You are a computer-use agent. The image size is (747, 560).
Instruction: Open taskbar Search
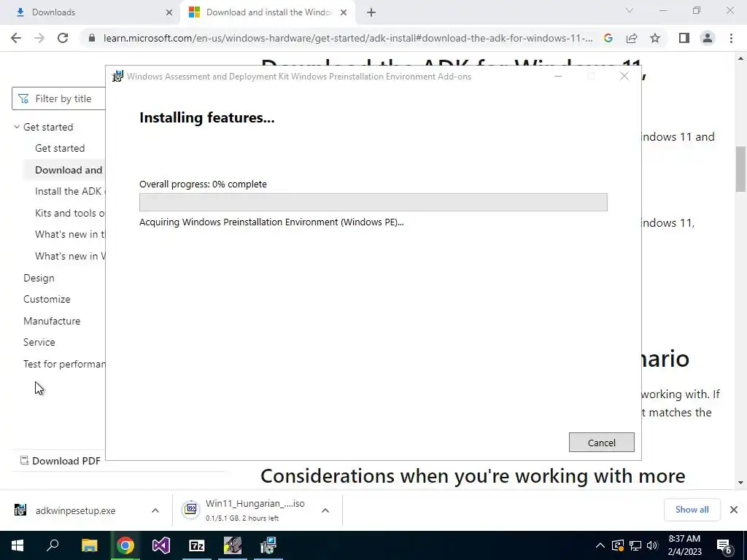click(x=53, y=545)
